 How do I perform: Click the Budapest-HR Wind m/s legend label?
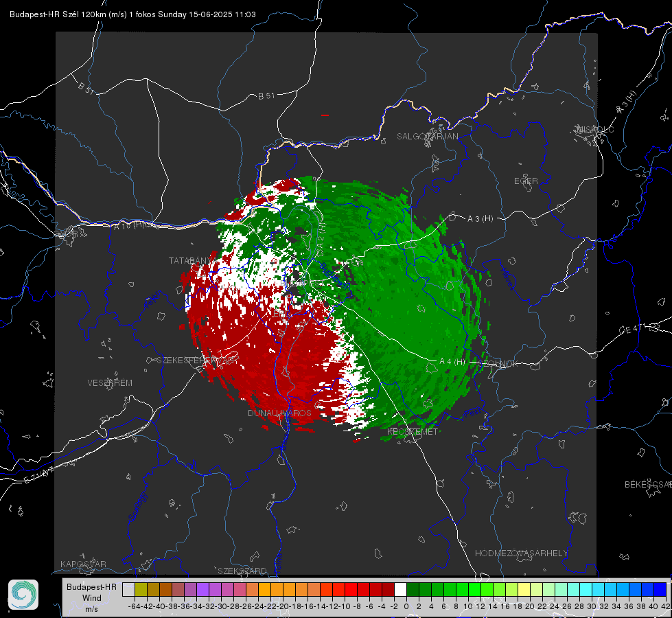[92, 598]
